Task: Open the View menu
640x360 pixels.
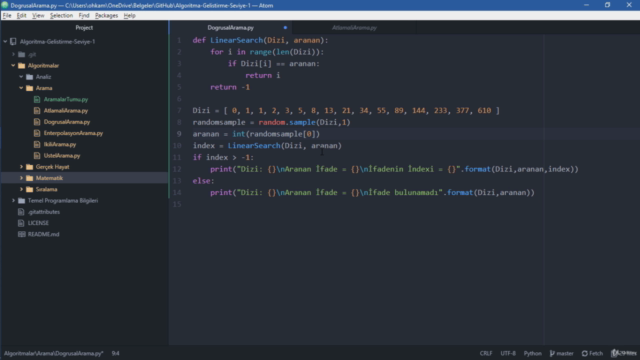Action: [38, 16]
